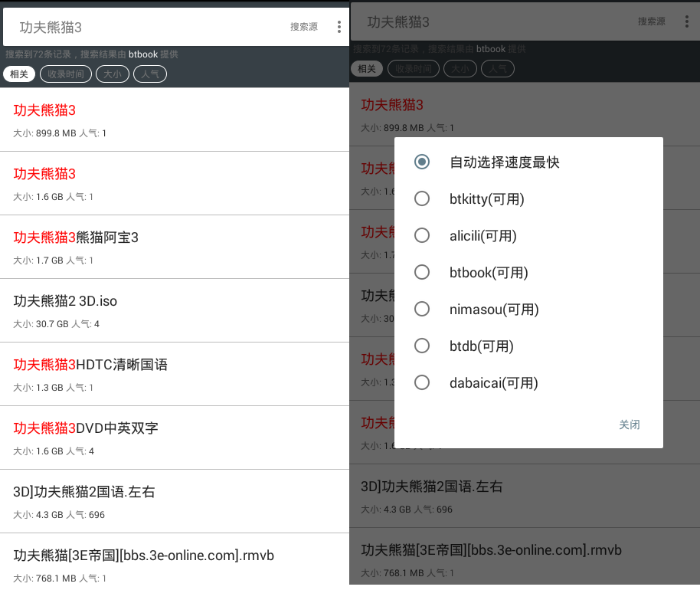
Task: Select the 相关 sort tab on left
Action: tap(19, 74)
